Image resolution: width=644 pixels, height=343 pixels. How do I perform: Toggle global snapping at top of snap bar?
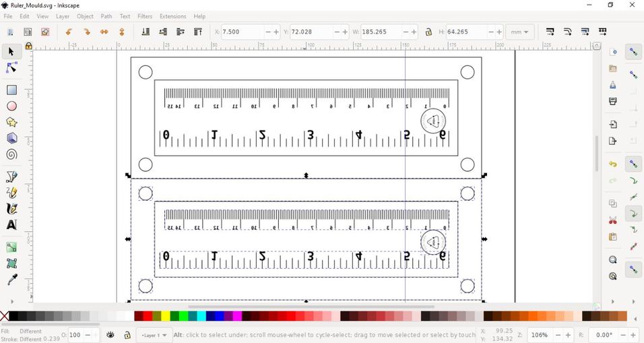[634, 52]
